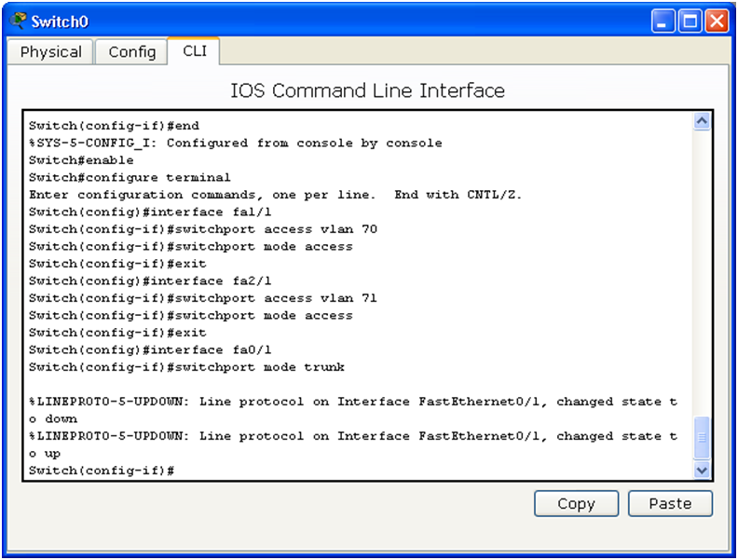Click the terminal scrollbar down arrow
The width and height of the screenshot is (738, 560).
702,470
